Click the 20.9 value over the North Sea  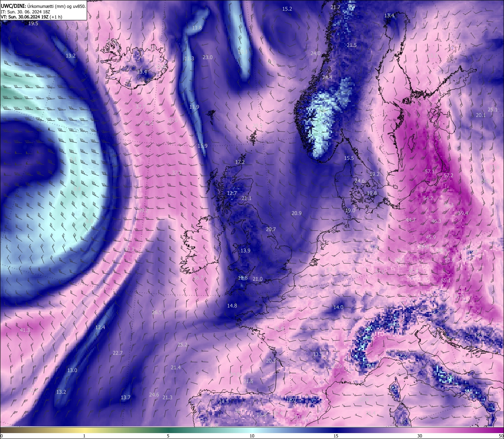point(296,213)
